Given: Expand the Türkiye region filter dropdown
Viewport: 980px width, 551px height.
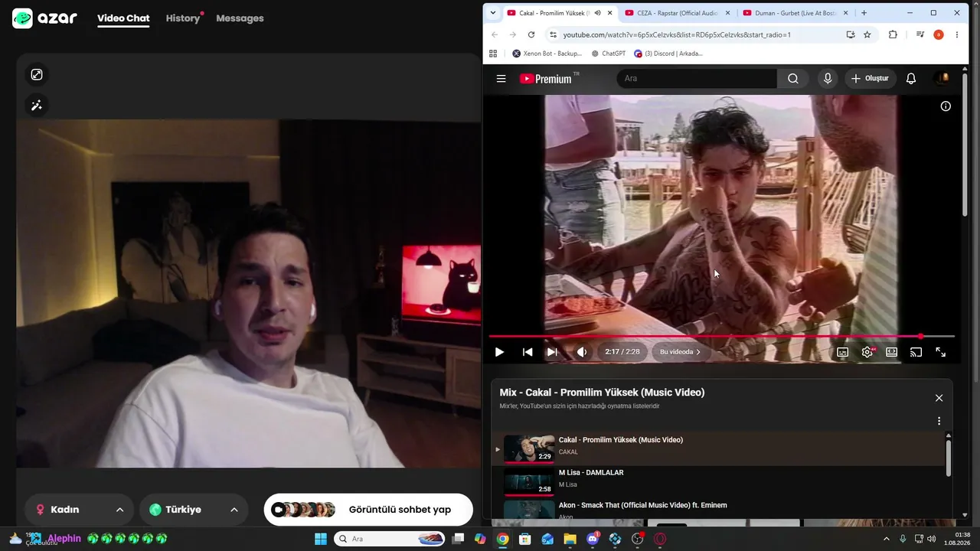Looking at the screenshot, I should tap(194, 510).
